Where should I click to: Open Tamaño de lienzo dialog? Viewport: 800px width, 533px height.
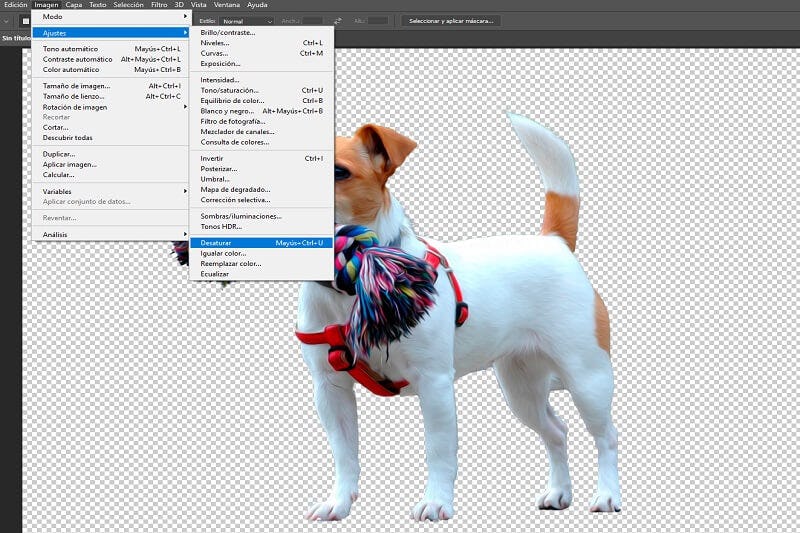111,96
